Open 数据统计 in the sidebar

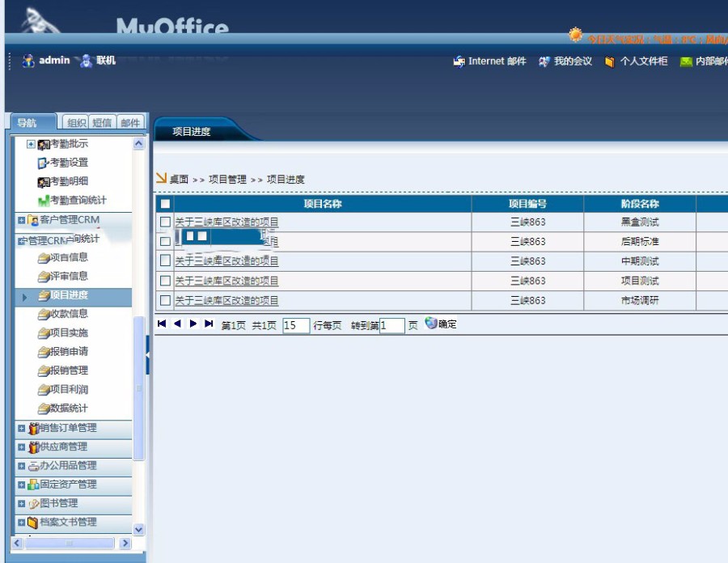(x=63, y=408)
